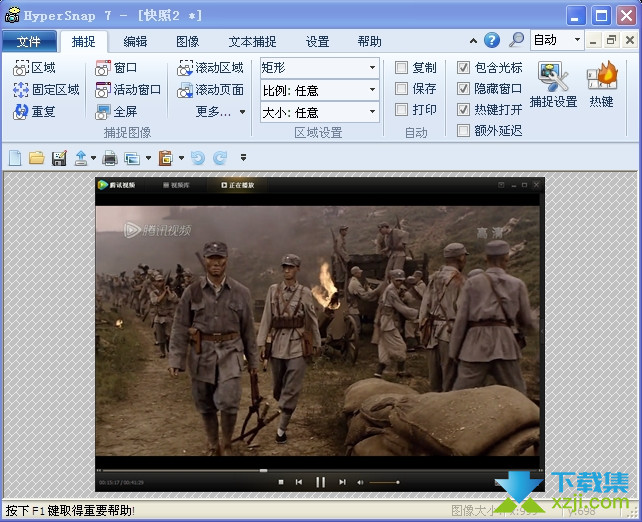The image size is (642, 522).
Task: Redo the last action
Action: (220, 158)
